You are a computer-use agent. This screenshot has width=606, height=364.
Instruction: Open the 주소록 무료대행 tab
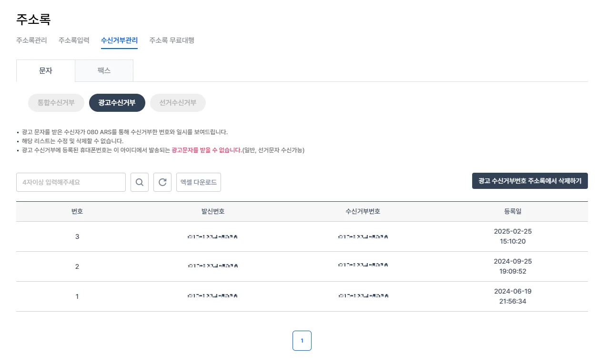click(x=172, y=40)
